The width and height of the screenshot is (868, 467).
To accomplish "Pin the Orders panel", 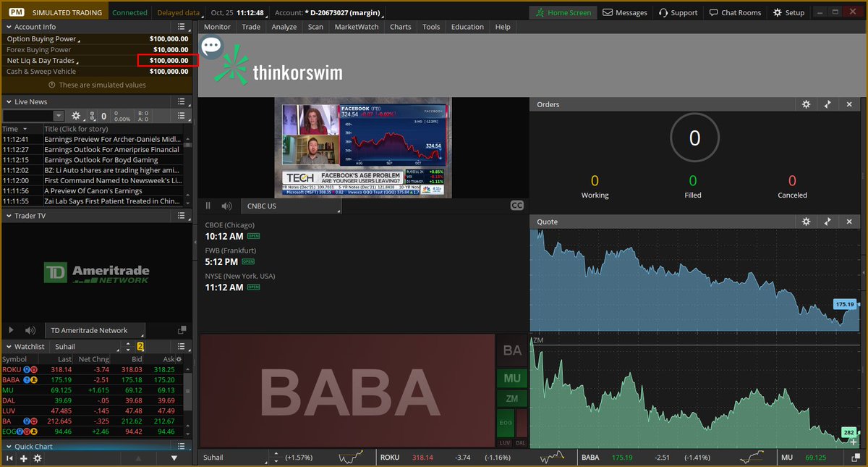I will 827,104.
